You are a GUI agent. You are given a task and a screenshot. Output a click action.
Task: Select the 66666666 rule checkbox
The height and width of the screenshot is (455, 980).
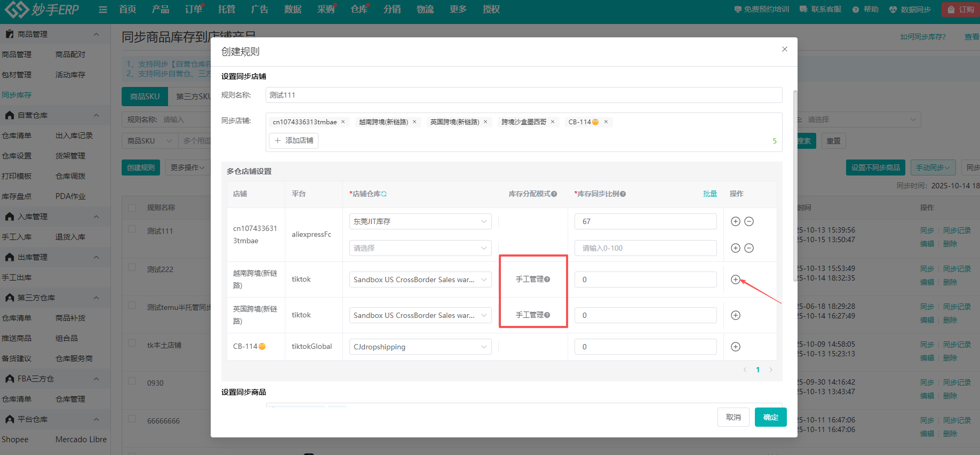click(x=132, y=419)
